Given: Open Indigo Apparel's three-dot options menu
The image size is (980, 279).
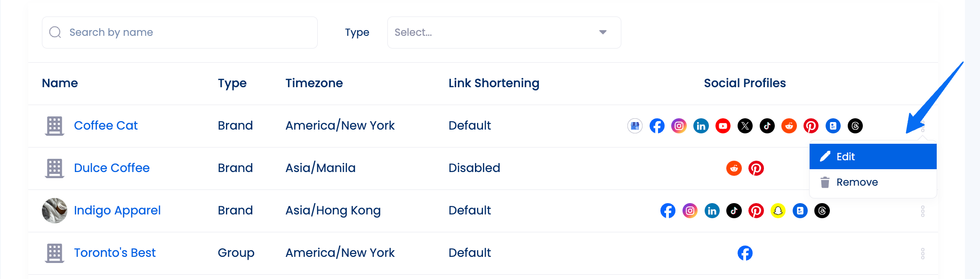Looking at the screenshot, I should pyautogui.click(x=923, y=211).
